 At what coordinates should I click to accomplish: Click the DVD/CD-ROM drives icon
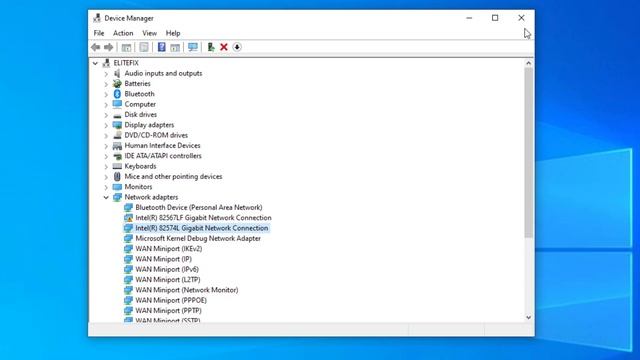click(117, 135)
